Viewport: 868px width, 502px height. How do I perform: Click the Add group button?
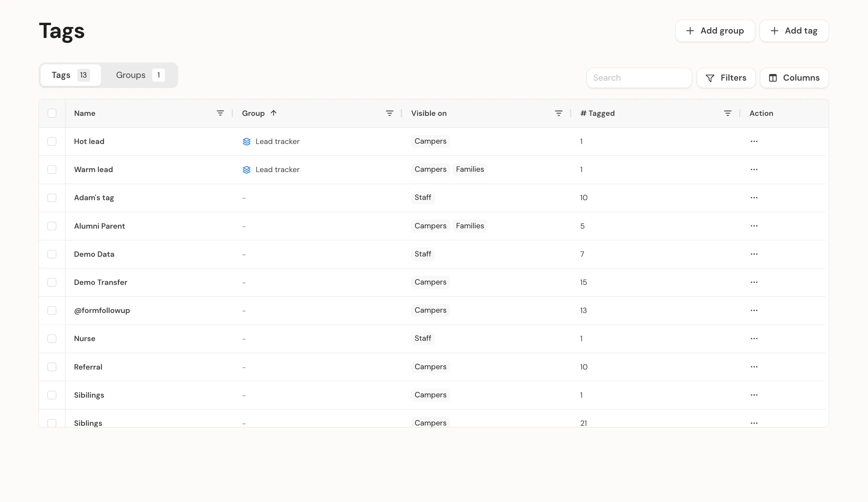[715, 31]
